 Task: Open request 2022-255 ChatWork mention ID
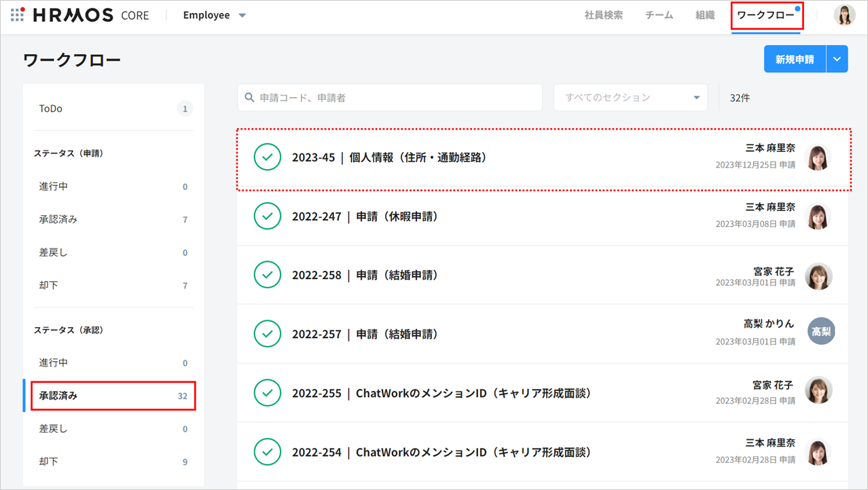tap(441, 393)
